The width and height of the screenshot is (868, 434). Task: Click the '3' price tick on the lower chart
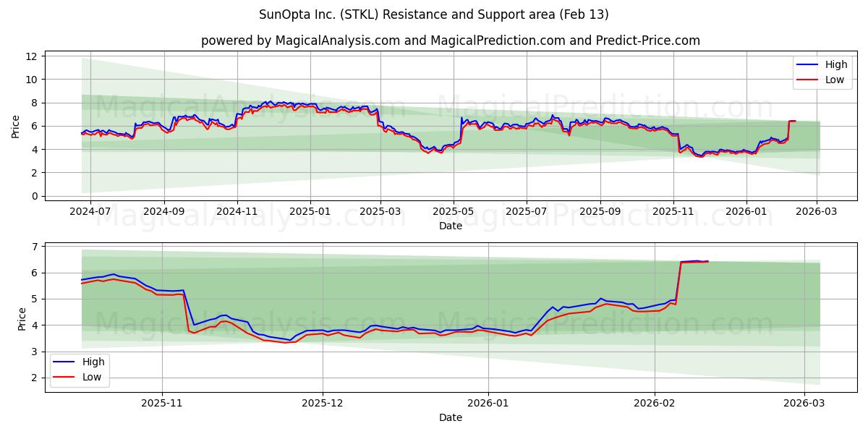(x=35, y=352)
